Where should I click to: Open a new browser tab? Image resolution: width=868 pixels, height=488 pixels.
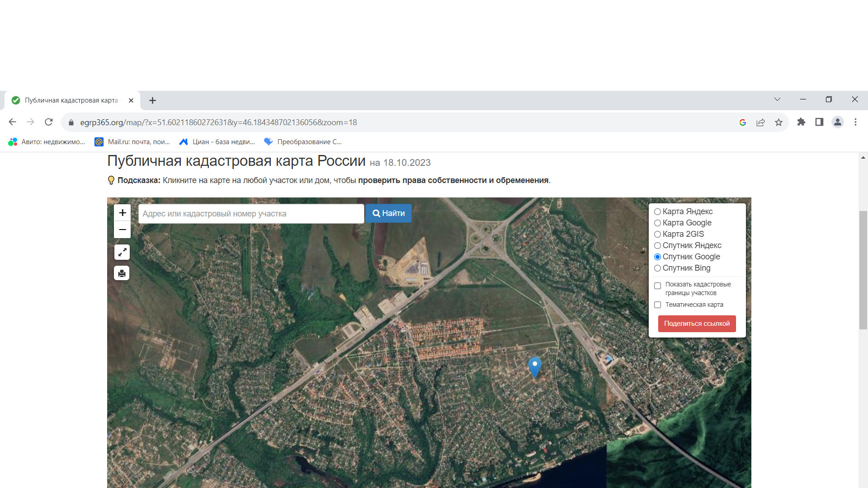pyautogui.click(x=153, y=100)
